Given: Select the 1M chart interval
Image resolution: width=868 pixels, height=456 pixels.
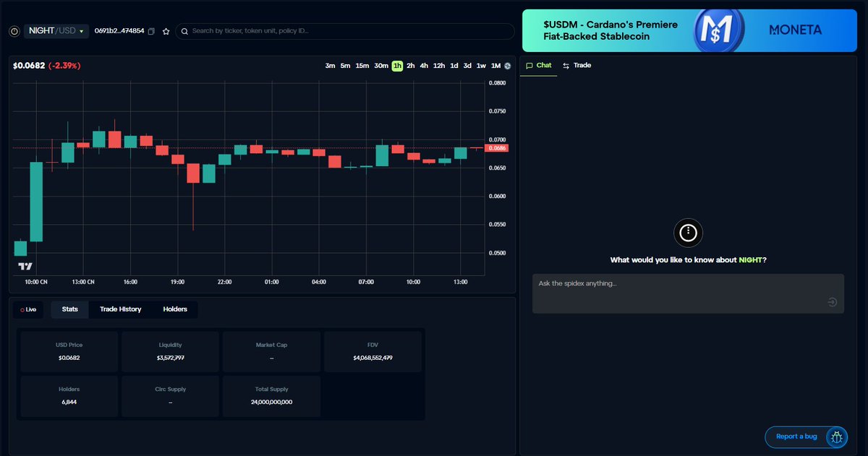Looking at the screenshot, I should click(495, 66).
